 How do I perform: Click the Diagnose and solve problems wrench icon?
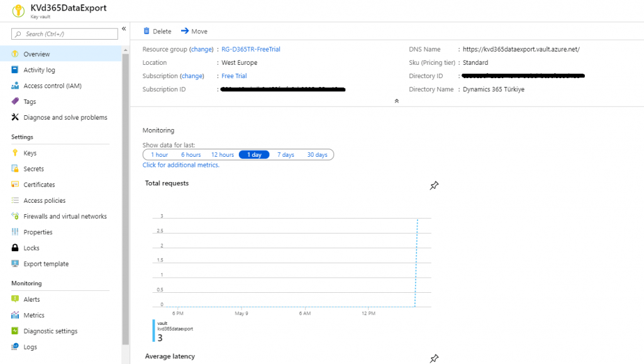pyautogui.click(x=15, y=117)
